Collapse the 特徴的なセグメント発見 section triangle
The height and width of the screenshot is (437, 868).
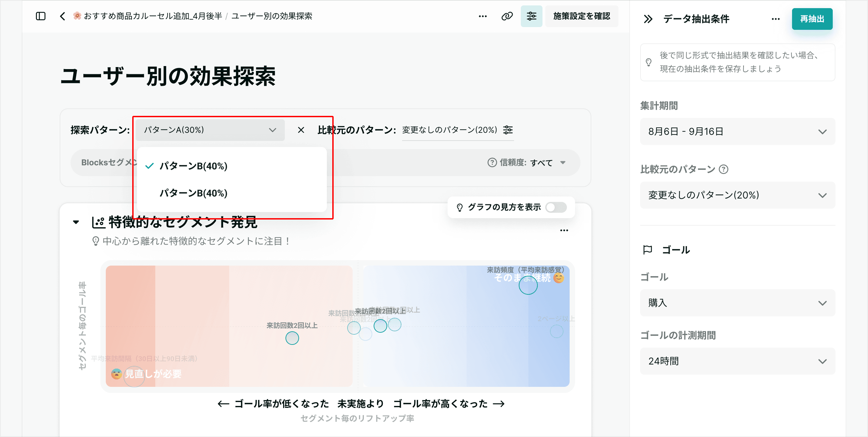click(76, 222)
